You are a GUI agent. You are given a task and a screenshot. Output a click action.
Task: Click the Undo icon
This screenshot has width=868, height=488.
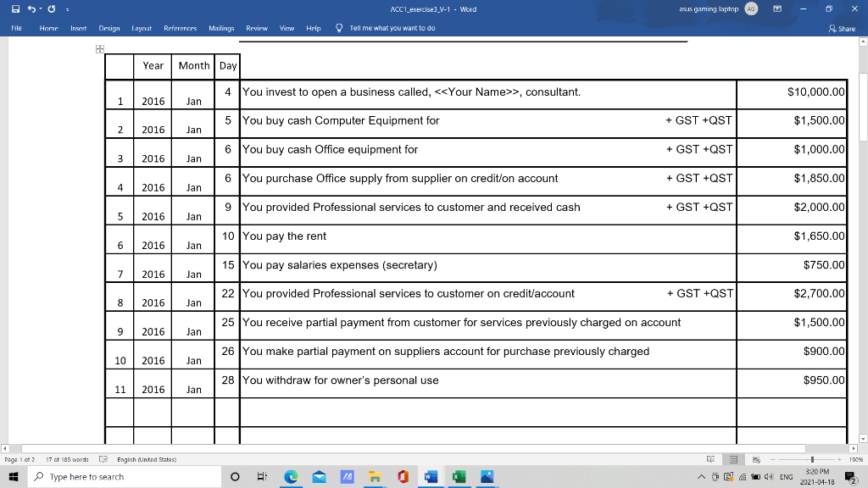(x=31, y=8)
